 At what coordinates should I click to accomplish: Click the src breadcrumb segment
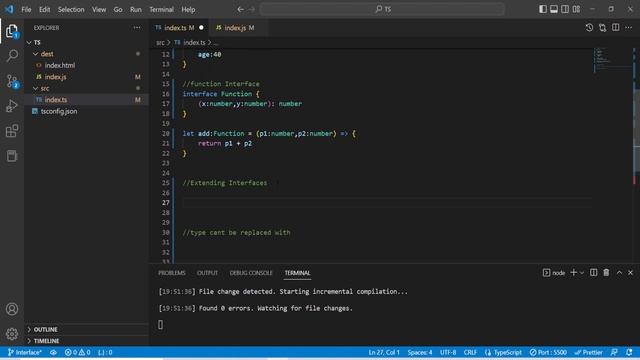point(160,42)
